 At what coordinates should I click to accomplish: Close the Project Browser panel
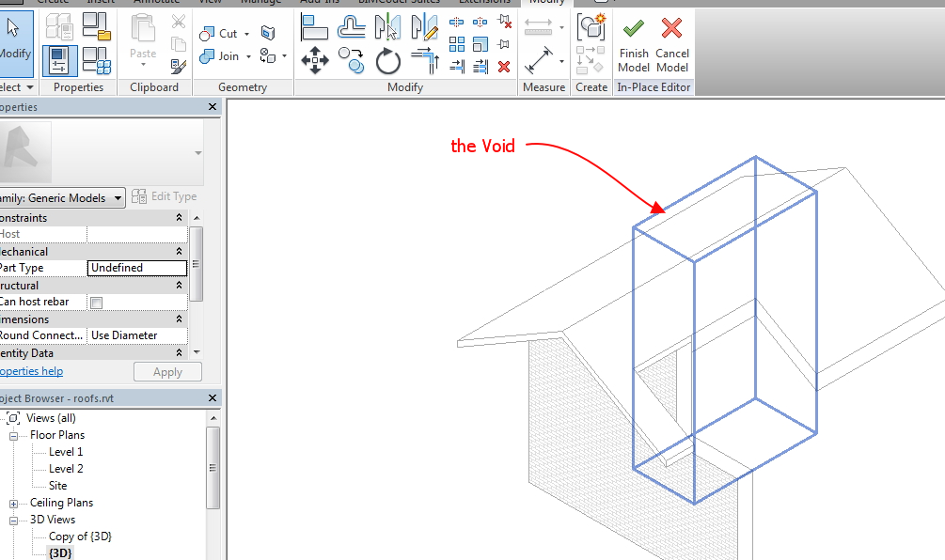click(x=213, y=398)
